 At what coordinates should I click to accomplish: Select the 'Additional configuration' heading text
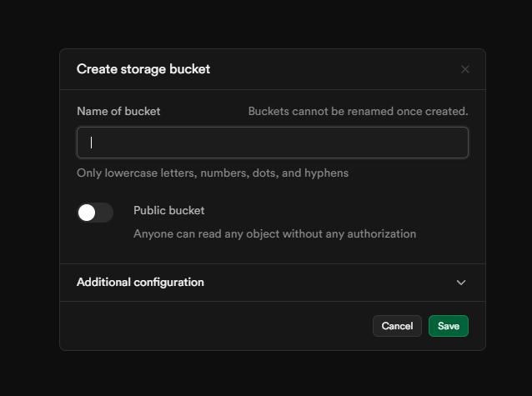click(x=140, y=283)
